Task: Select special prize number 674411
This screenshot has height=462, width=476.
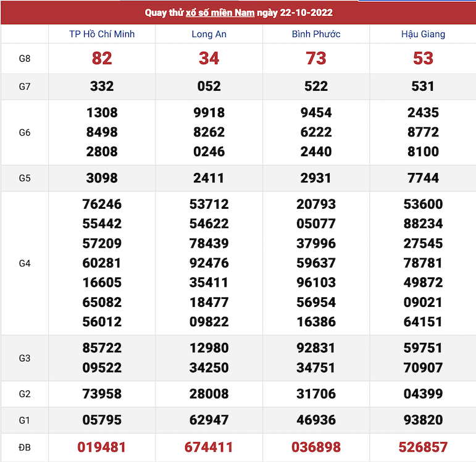Action: 209,447
